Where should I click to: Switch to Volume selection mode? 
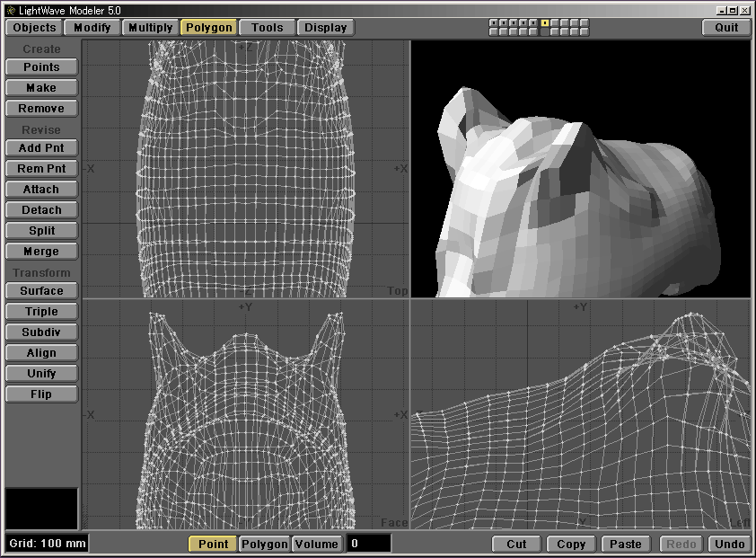(317, 544)
